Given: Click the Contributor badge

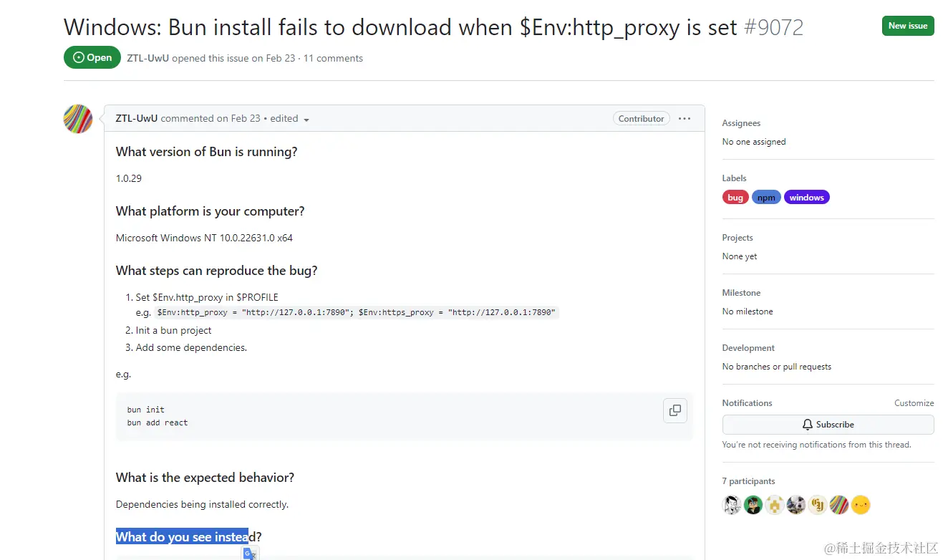Looking at the screenshot, I should pyautogui.click(x=641, y=119).
